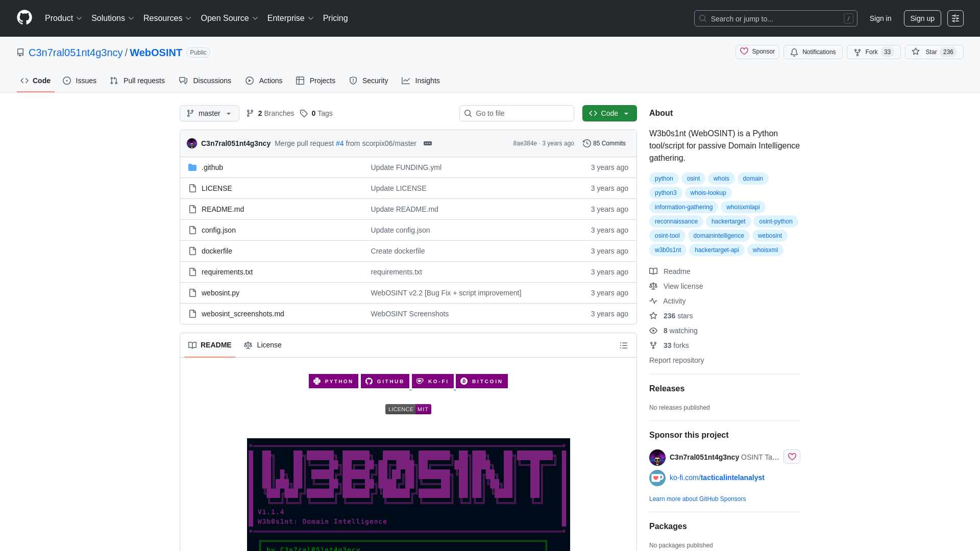Viewport: 980px width, 551px height.
Task: Click the Bitcoin badge in README
Action: pyautogui.click(x=482, y=381)
